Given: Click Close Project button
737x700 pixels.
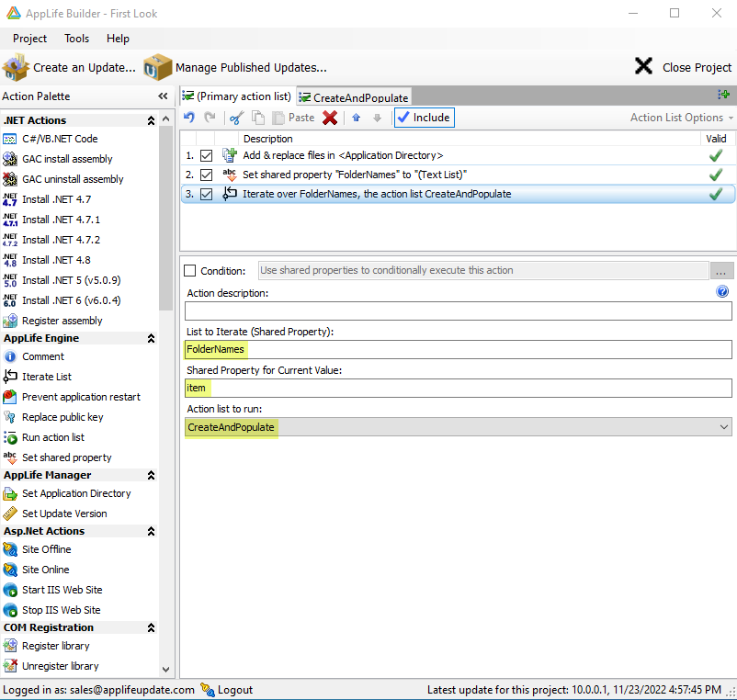Looking at the screenshot, I should click(x=683, y=67).
